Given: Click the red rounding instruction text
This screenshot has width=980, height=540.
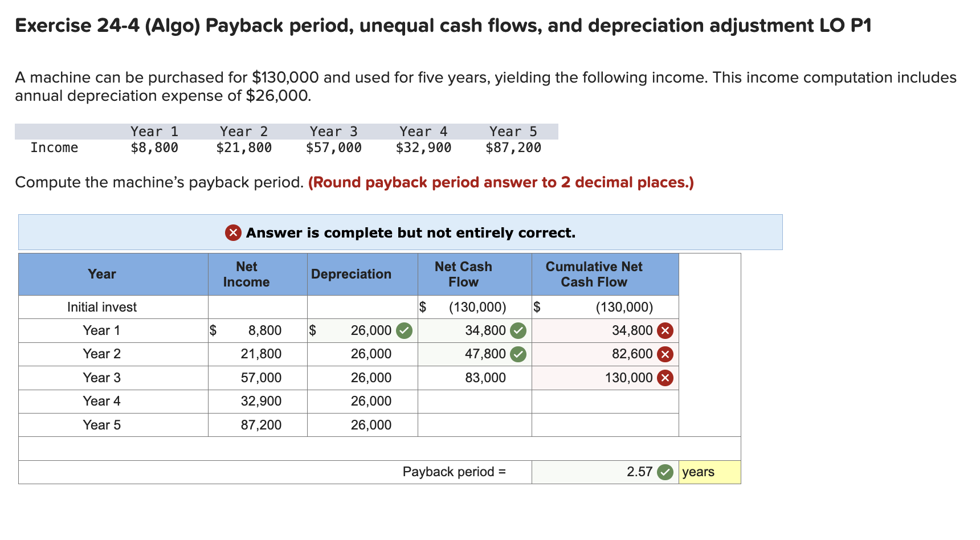Looking at the screenshot, I should coord(501,182).
